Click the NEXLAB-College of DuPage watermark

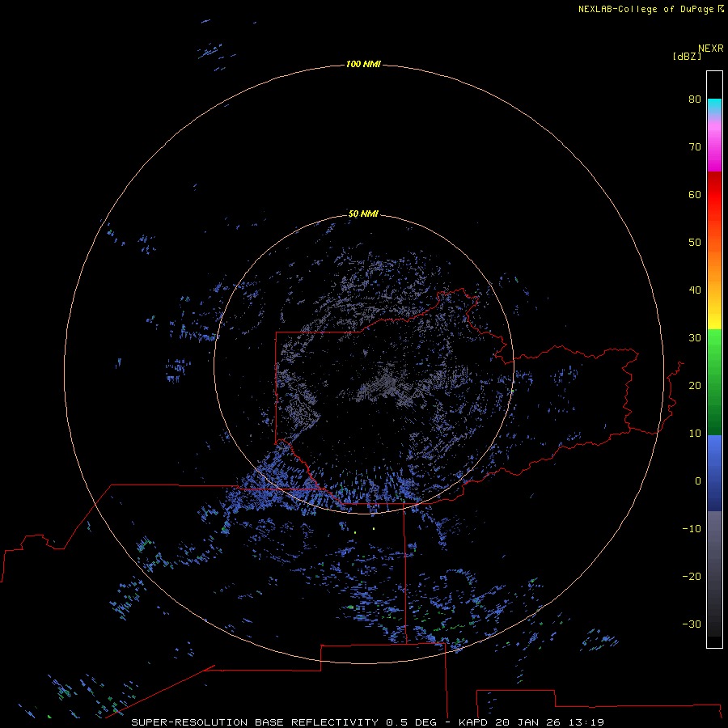pyautogui.click(x=650, y=9)
